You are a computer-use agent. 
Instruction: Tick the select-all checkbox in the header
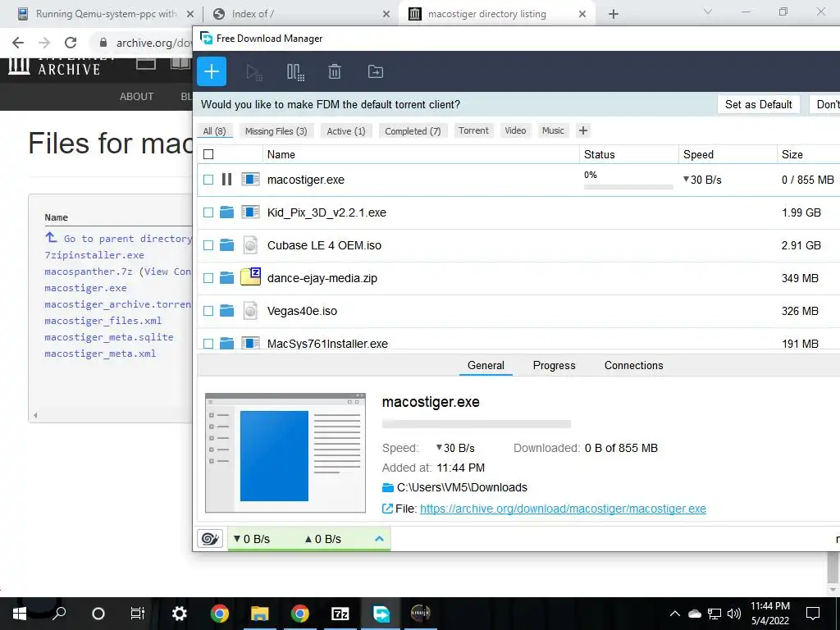click(208, 154)
